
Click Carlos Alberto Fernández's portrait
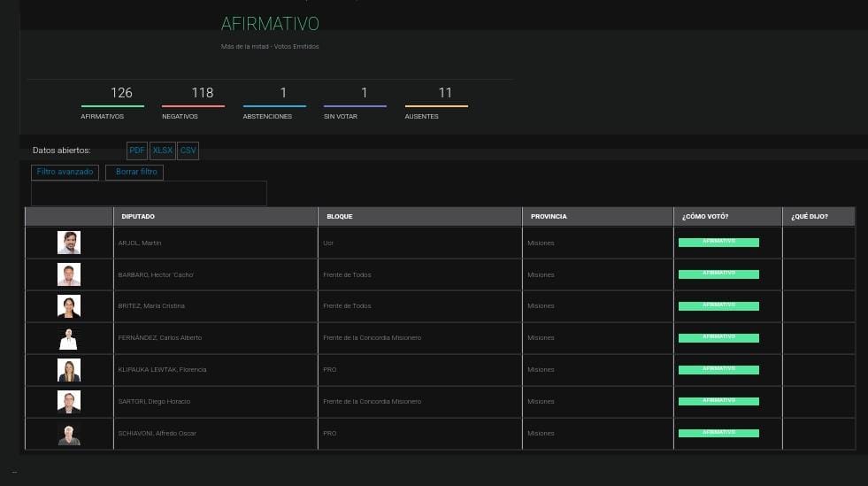(69, 338)
